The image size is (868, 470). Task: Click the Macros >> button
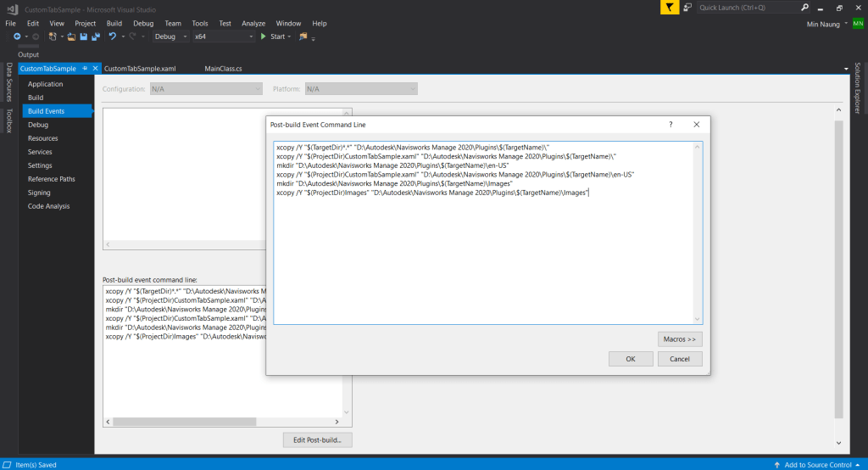pos(680,339)
